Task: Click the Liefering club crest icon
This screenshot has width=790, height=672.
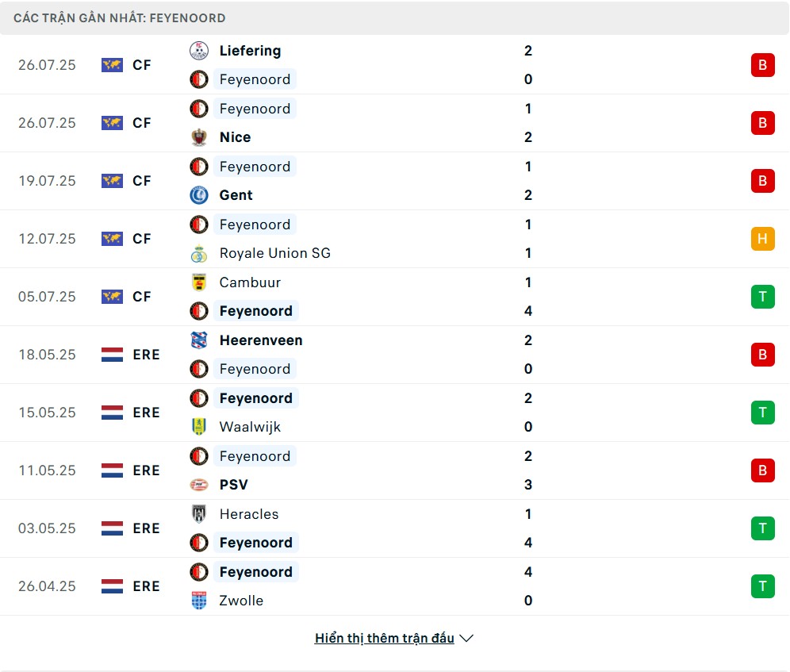Action: [199, 51]
